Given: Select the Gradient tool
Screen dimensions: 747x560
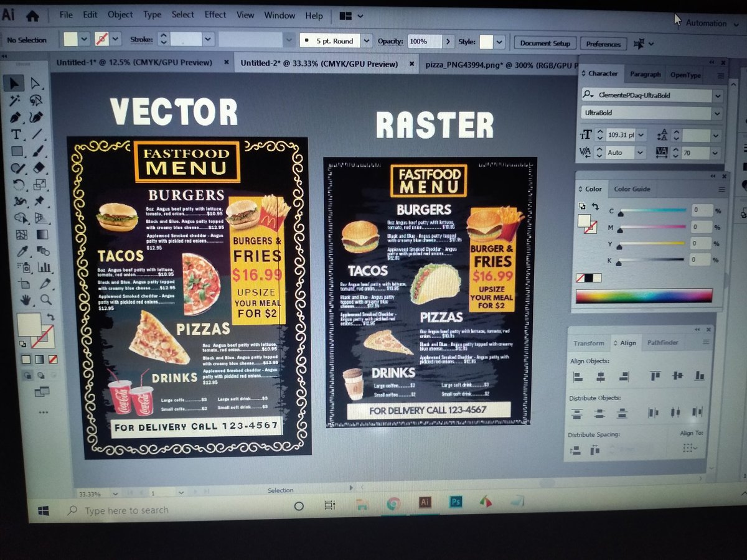Looking at the screenshot, I should coord(42,235).
